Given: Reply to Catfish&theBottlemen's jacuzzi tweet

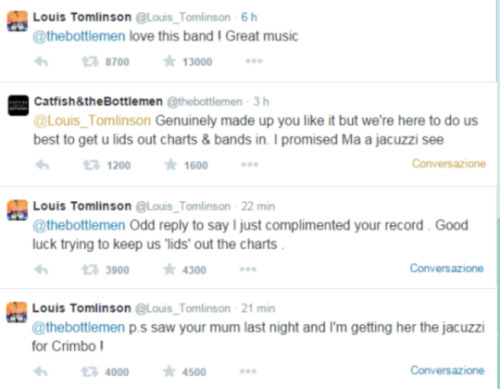Looking at the screenshot, I should (x=42, y=165).
